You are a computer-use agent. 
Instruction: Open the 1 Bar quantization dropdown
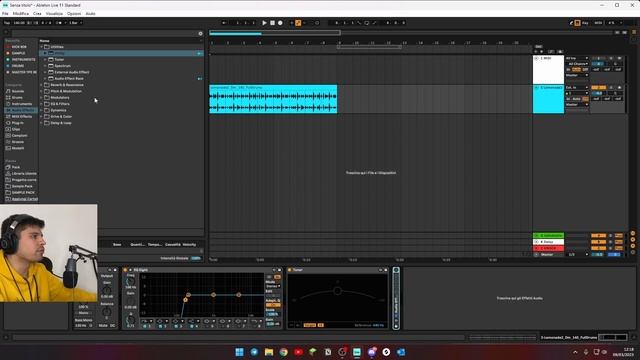click(x=75, y=23)
